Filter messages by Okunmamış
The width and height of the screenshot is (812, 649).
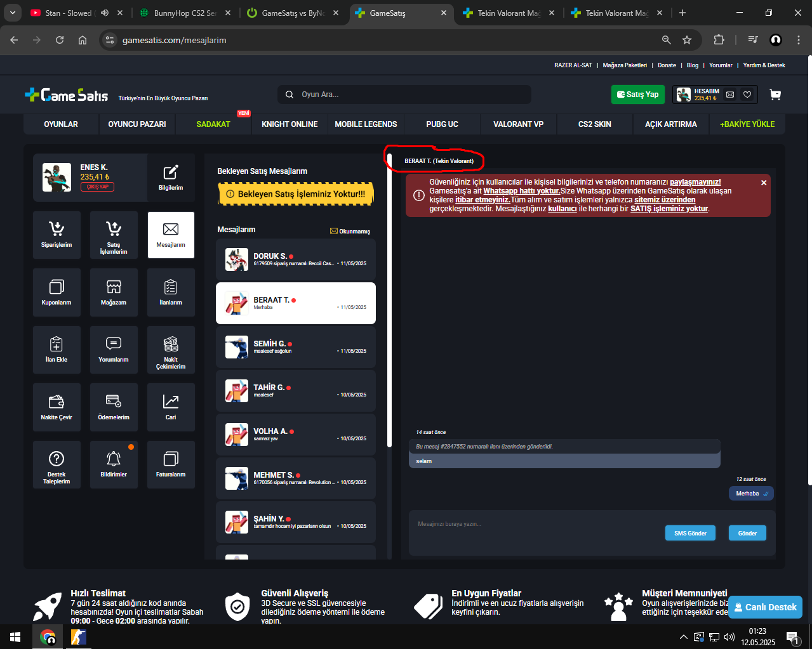point(350,231)
